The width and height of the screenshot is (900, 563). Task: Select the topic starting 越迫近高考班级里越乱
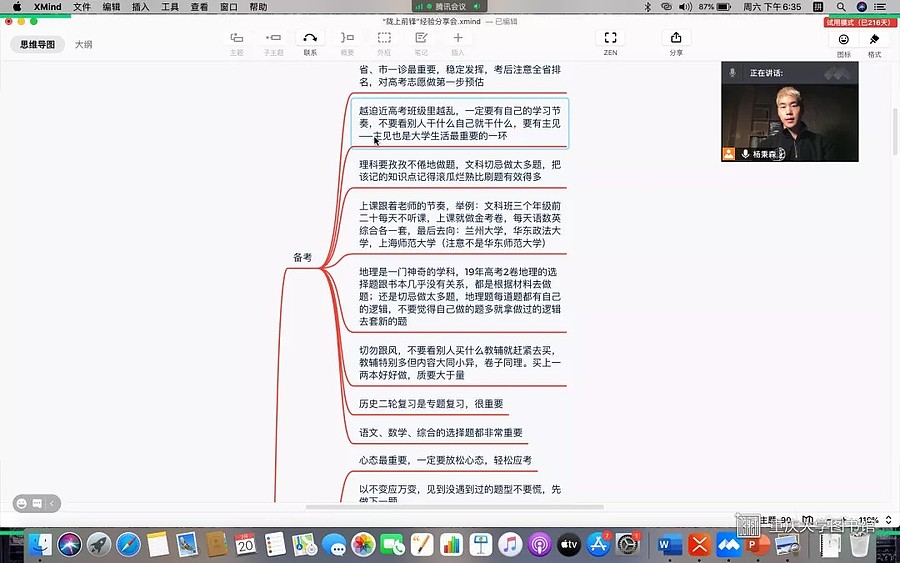coord(460,123)
